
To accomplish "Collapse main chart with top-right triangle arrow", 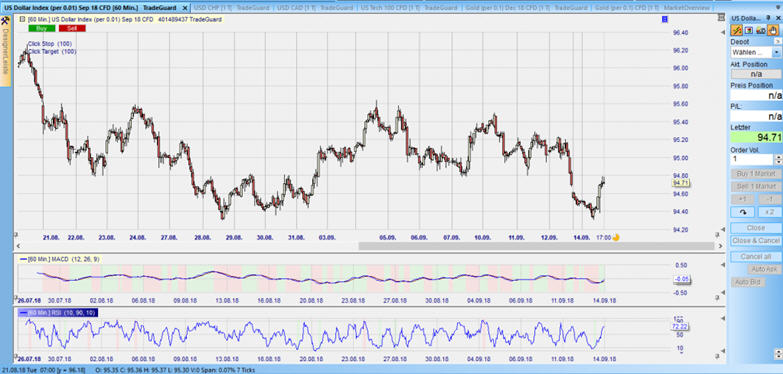I will click(x=723, y=32).
